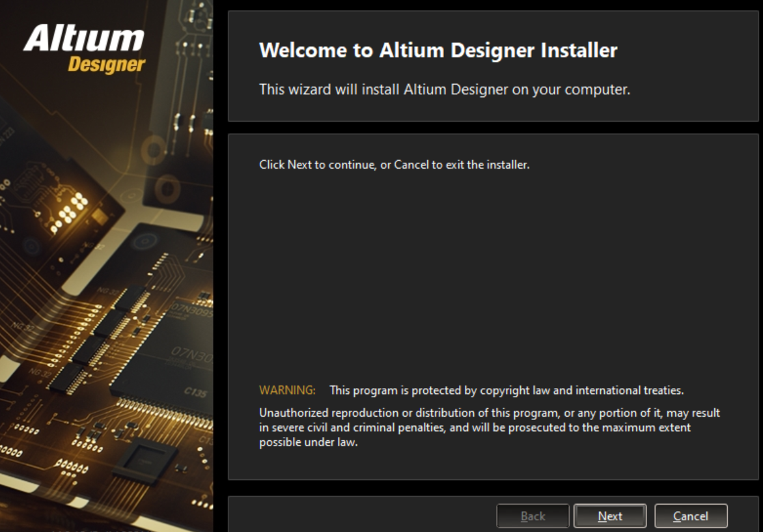Click 'Unauthorized reproduction or distribution' paragraph
This screenshot has height=532, width=763.
coord(489,427)
